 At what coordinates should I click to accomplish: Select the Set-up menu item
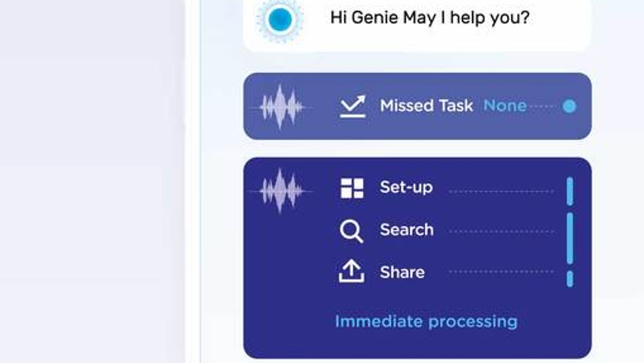point(406,187)
